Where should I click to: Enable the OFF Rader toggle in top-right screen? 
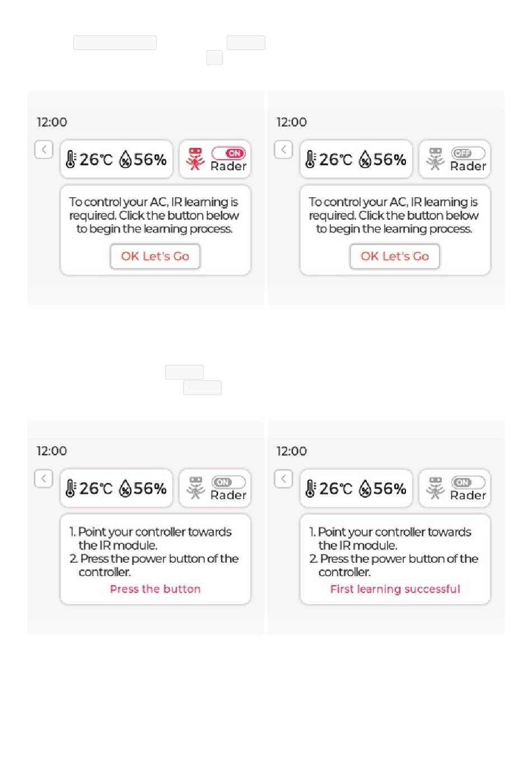tap(468, 153)
